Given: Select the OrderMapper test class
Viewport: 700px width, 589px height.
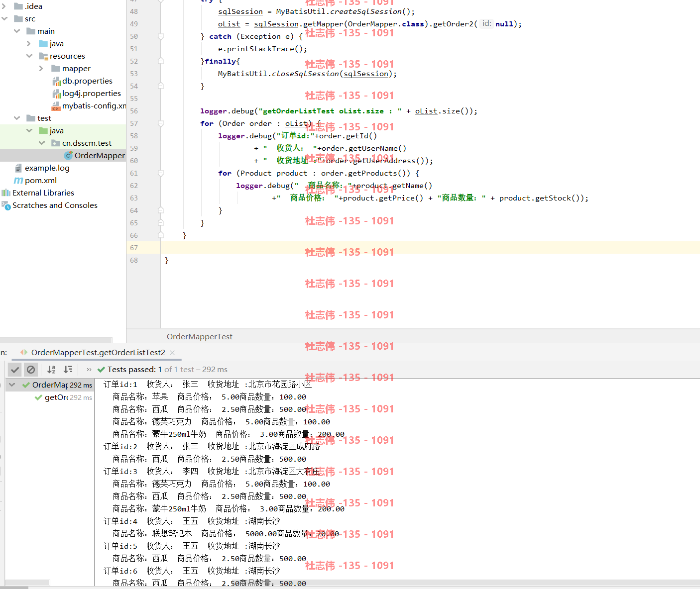Looking at the screenshot, I should pyautogui.click(x=99, y=156).
